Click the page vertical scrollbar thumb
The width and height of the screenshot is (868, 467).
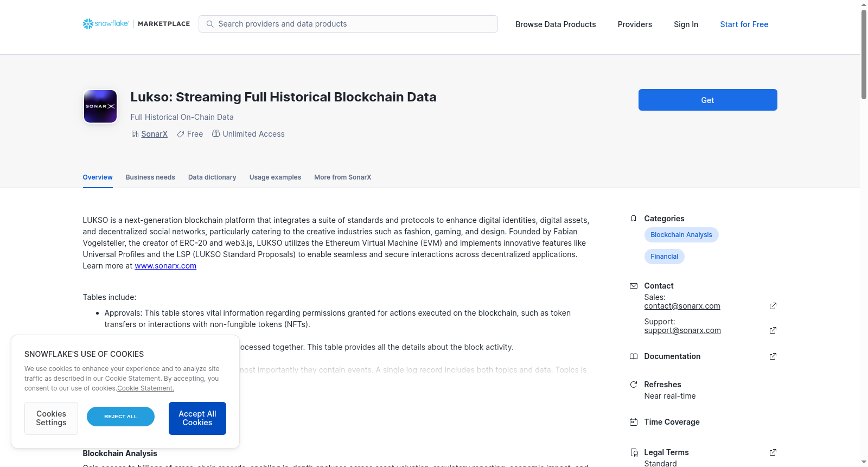coord(864,54)
